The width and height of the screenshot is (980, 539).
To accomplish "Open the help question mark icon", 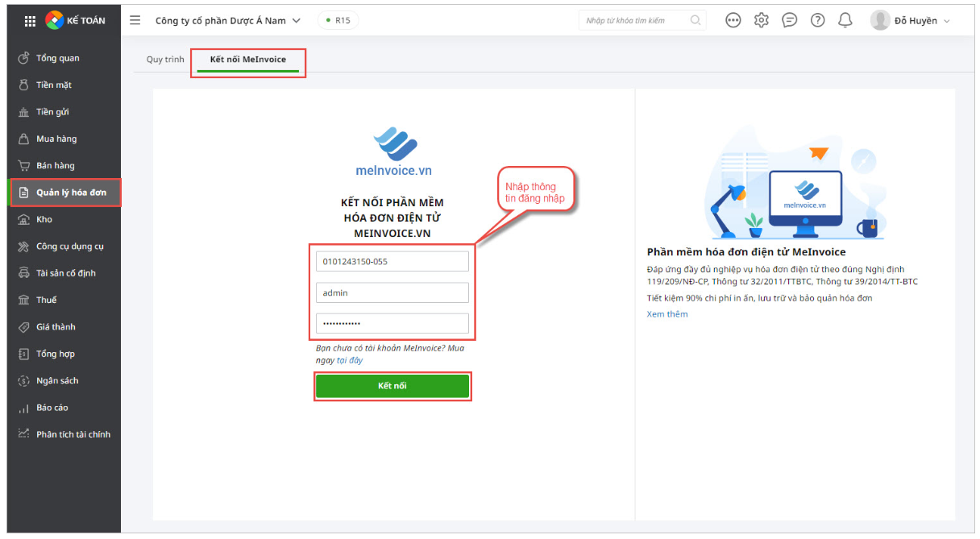I will pyautogui.click(x=817, y=20).
